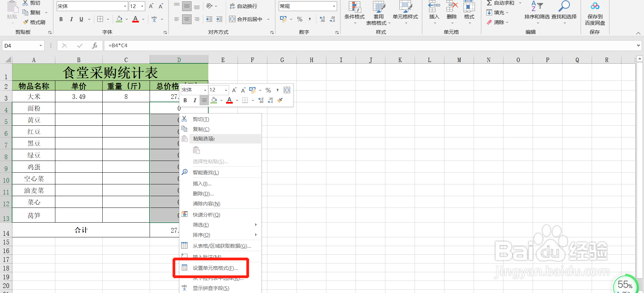The image size is (644, 293).
Task: Apply percent style from ribbon number group
Action: pos(300,19)
